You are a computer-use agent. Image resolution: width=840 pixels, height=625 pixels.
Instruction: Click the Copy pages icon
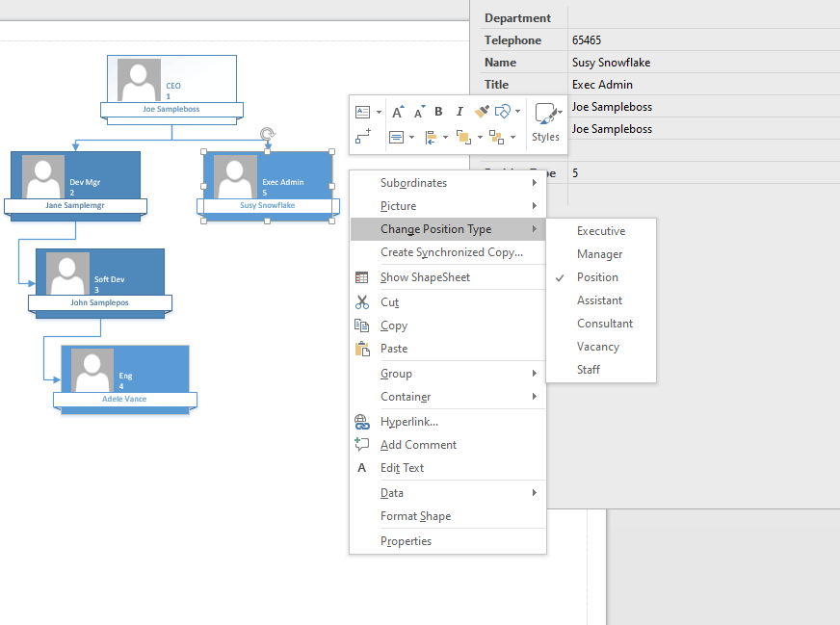362,326
